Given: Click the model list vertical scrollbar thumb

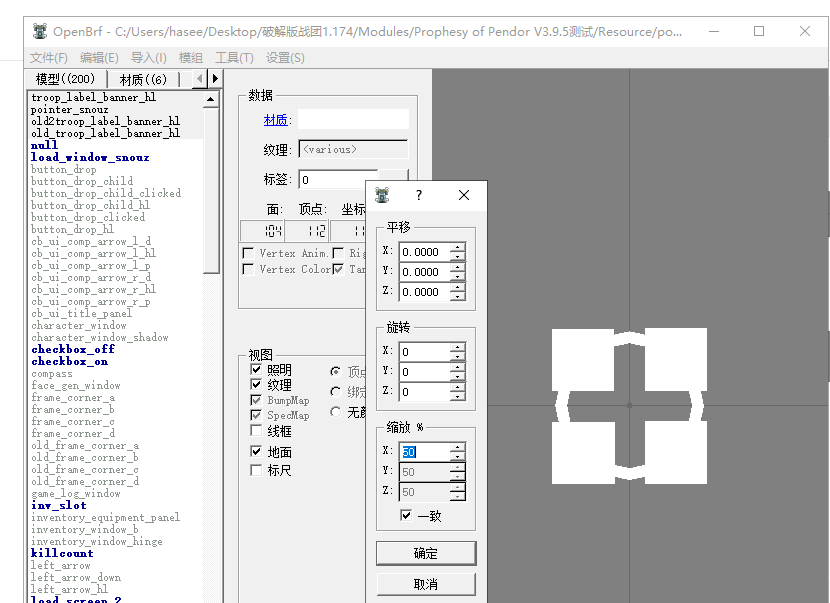Looking at the screenshot, I should pos(211,191).
